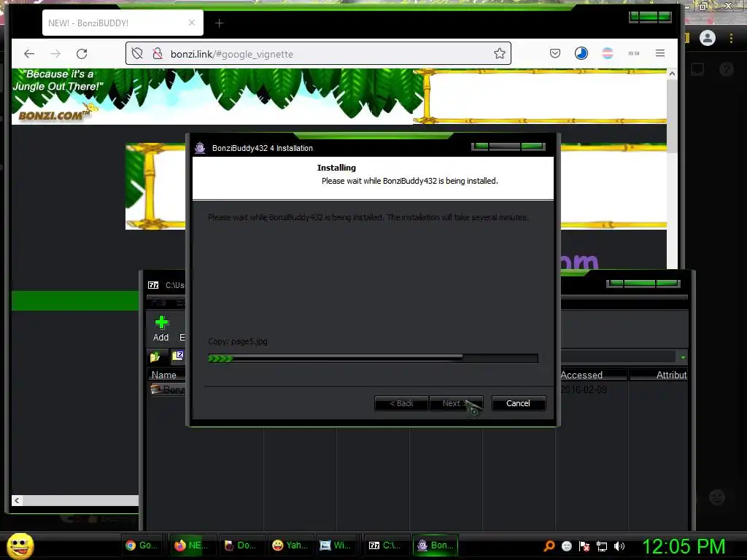Screen dimensions: 747x560
Task: Click the Back button in installer
Action: [401, 403]
